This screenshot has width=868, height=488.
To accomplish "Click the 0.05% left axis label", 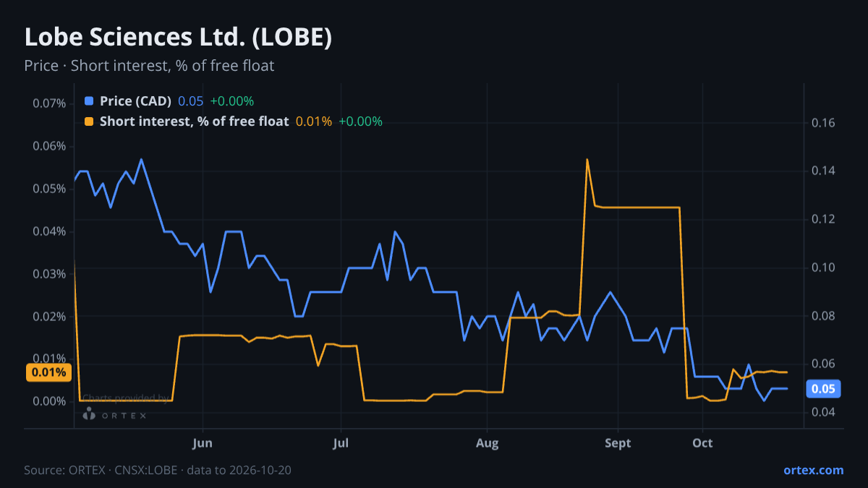I will (x=49, y=189).
